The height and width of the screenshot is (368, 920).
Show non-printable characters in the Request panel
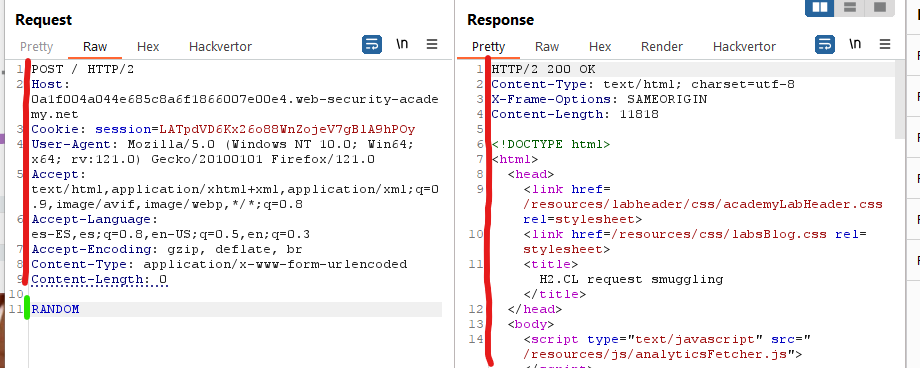402,45
